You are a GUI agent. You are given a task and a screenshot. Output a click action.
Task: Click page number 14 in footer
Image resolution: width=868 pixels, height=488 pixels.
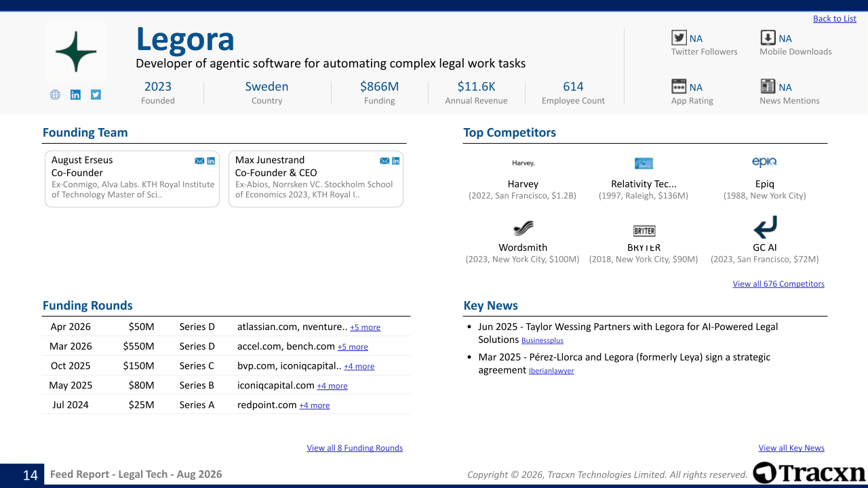click(31, 475)
